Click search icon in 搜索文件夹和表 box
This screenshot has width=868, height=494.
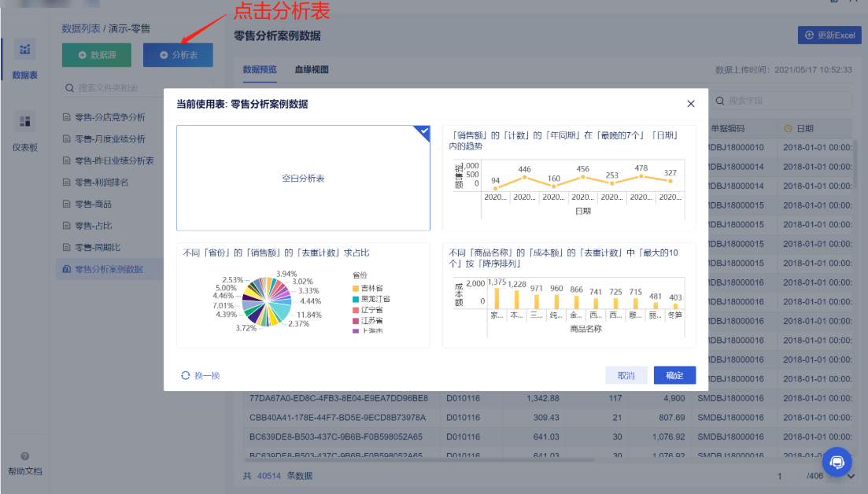pyautogui.click(x=70, y=88)
